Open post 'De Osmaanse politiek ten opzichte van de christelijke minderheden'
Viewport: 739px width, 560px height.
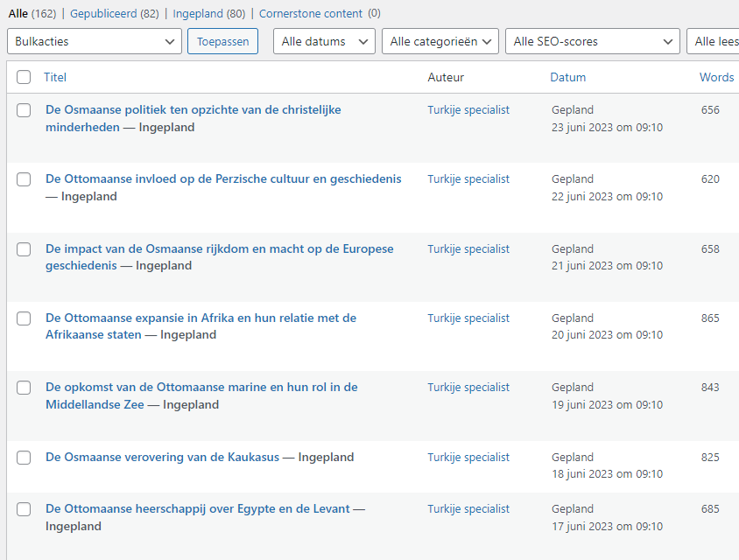coord(194,118)
